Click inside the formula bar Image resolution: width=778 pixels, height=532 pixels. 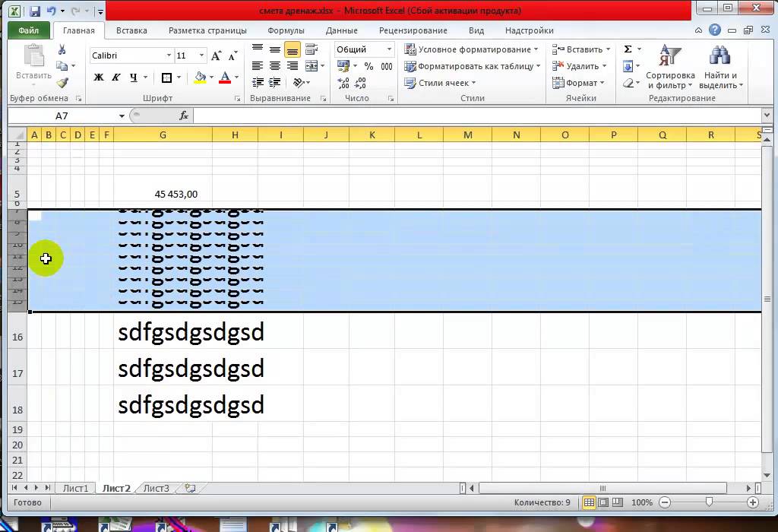pyautogui.click(x=477, y=116)
